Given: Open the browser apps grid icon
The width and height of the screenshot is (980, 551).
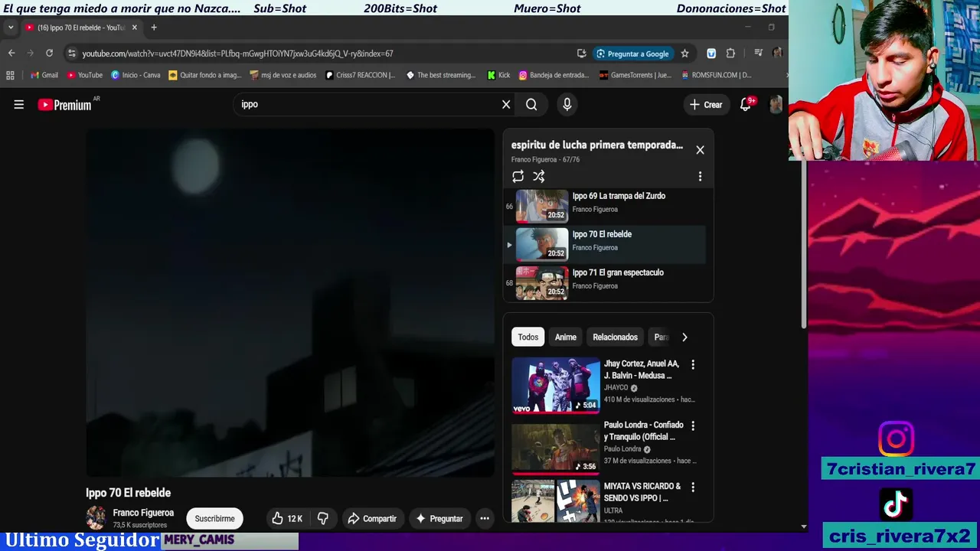Looking at the screenshot, I should (x=10, y=75).
